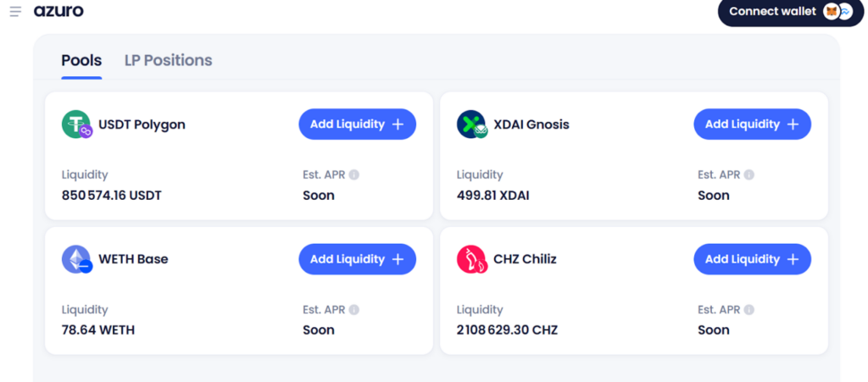
Task: Show Est. APR info for WETH Base
Action: (x=354, y=310)
